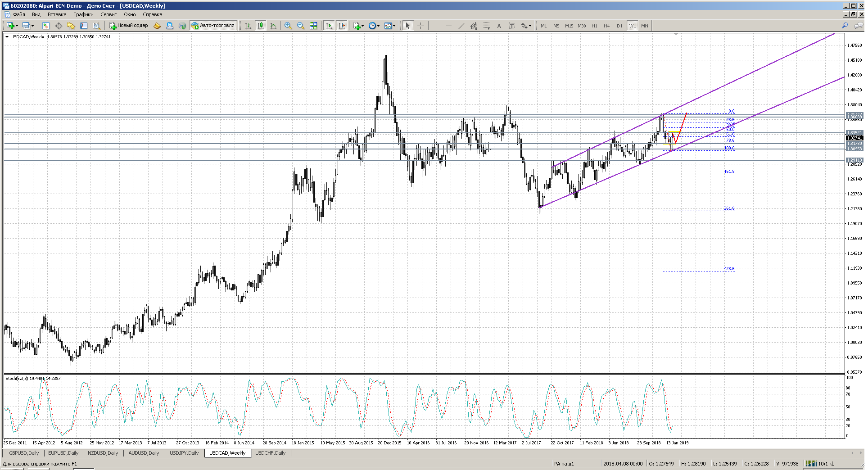Select the text label tool

tap(511, 26)
